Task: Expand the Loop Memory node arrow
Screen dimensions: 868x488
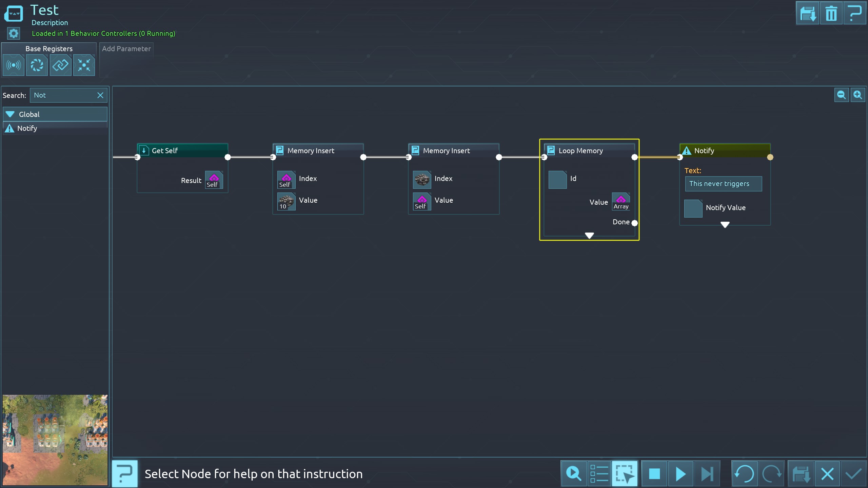Action: click(589, 235)
